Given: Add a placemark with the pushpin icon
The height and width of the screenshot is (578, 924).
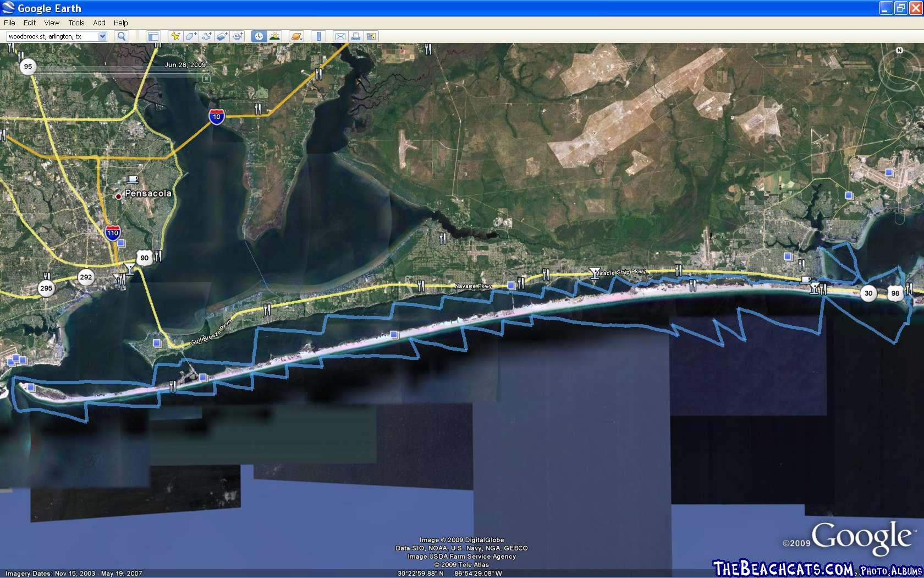Looking at the screenshot, I should tap(175, 36).
